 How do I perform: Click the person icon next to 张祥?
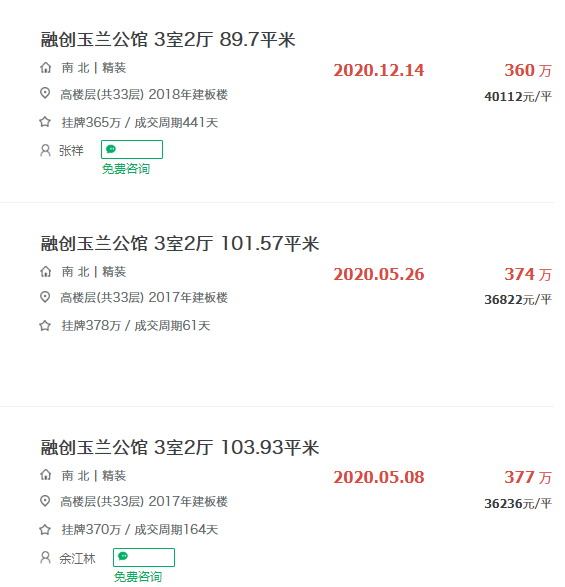tap(45, 150)
